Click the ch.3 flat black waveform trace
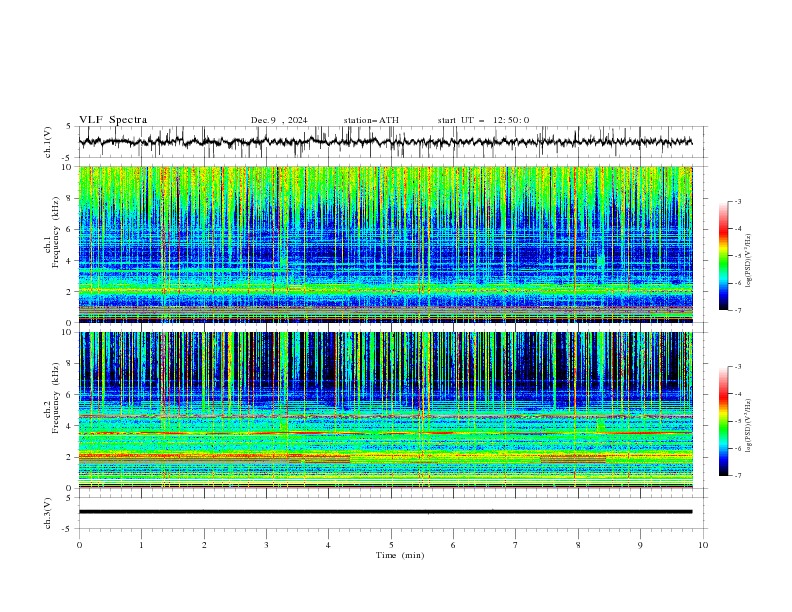Viewport: 792px width, 612px height. click(385, 512)
